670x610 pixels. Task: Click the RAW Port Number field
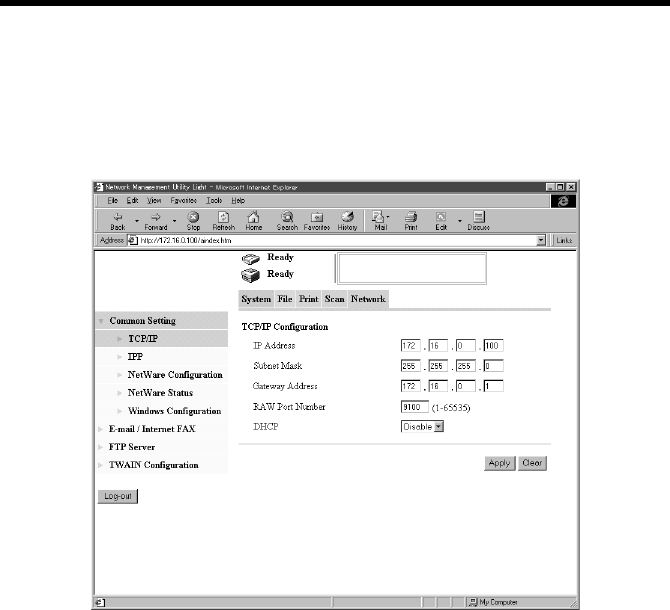[414, 407]
